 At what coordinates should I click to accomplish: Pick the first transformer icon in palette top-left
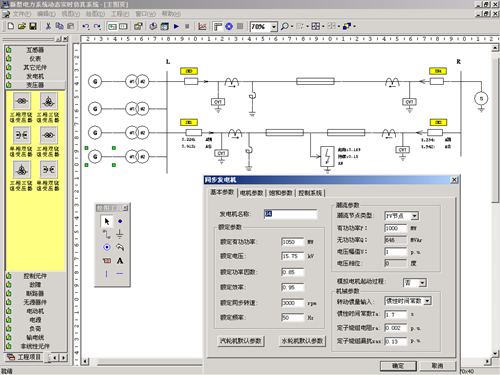click(22, 101)
